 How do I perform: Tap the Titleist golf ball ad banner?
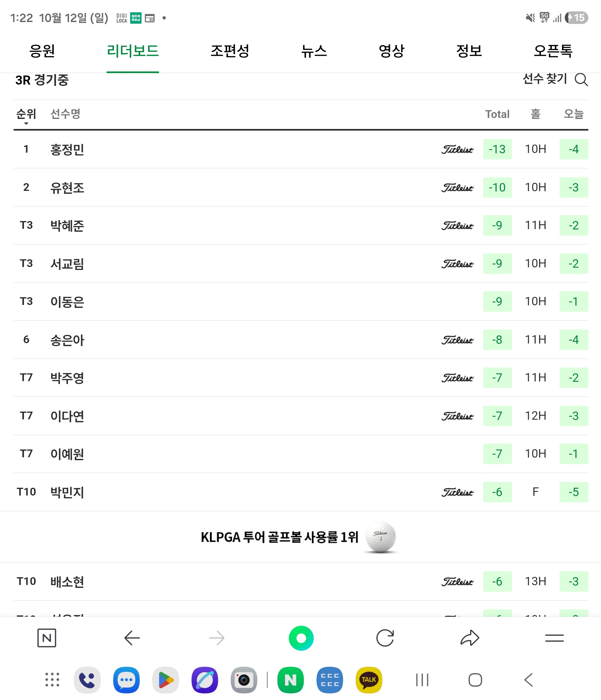tap(299, 537)
